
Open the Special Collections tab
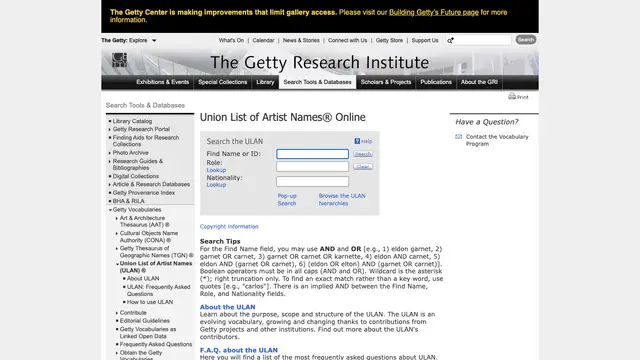click(x=222, y=82)
